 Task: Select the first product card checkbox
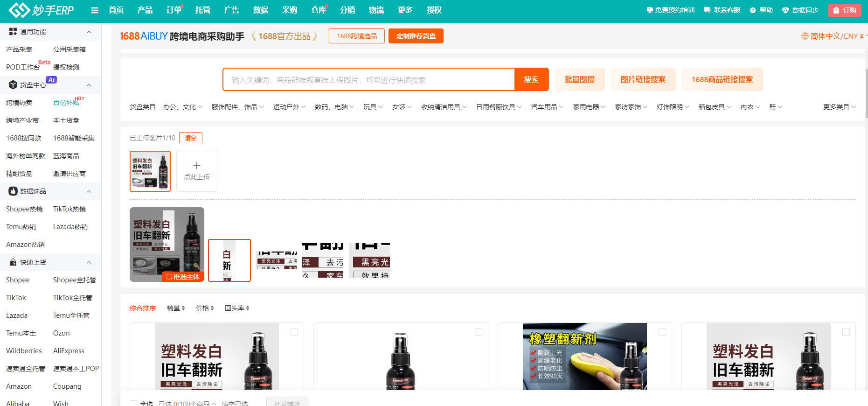tap(294, 332)
